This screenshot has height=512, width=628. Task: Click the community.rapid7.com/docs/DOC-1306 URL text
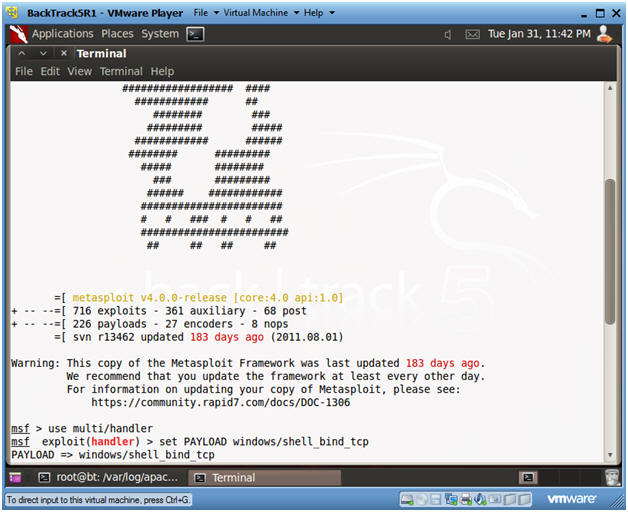click(220, 402)
